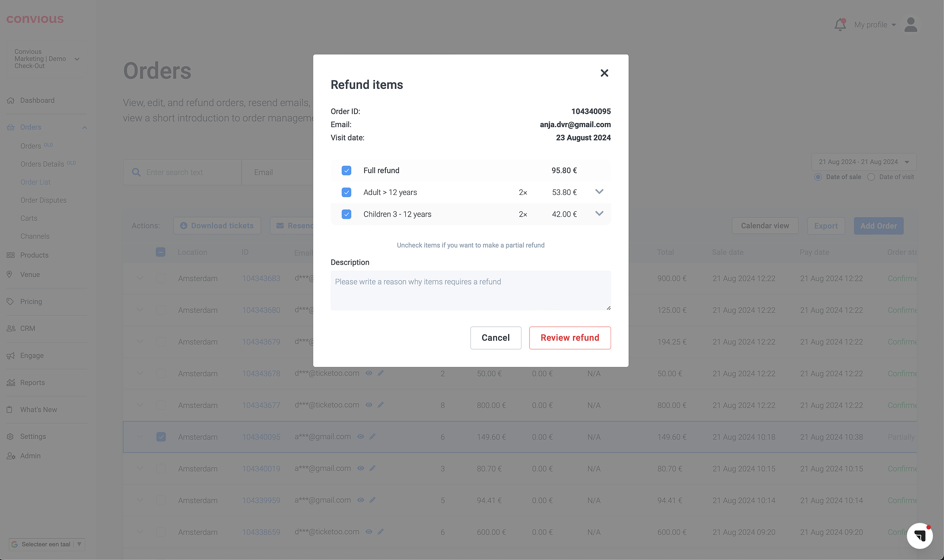This screenshot has height=560, width=944.
Task: Expand the Children 3 - 12 years row
Action: 599,214
